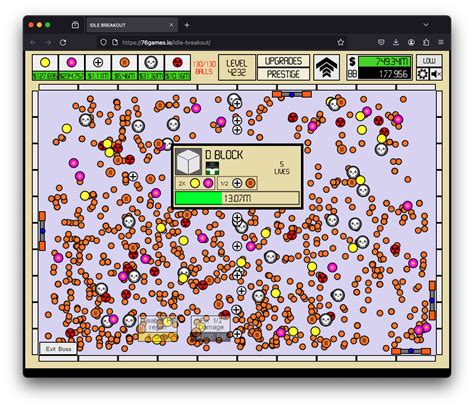Click the 76games.io address bar
The width and height of the screenshot is (474, 408).
coord(222,42)
